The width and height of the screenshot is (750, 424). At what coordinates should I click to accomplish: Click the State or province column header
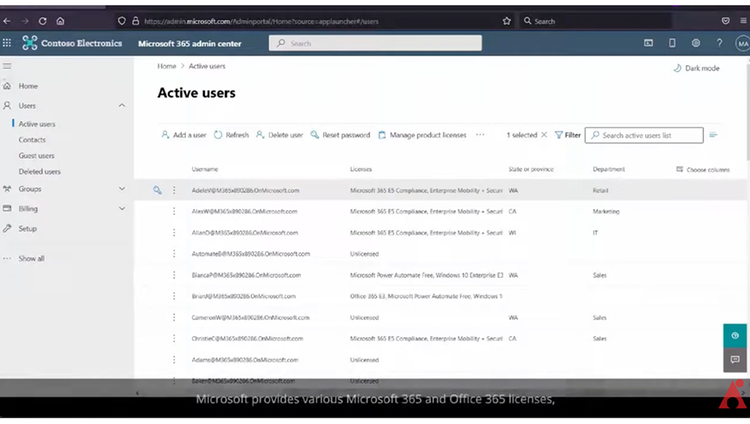click(531, 169)
